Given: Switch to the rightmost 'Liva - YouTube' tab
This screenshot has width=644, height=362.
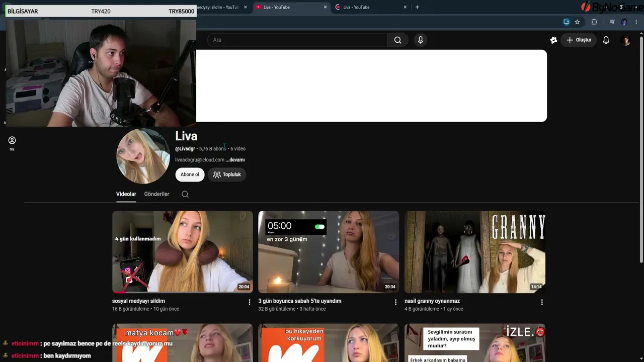Looking at the screenshot, I should 371,7.
